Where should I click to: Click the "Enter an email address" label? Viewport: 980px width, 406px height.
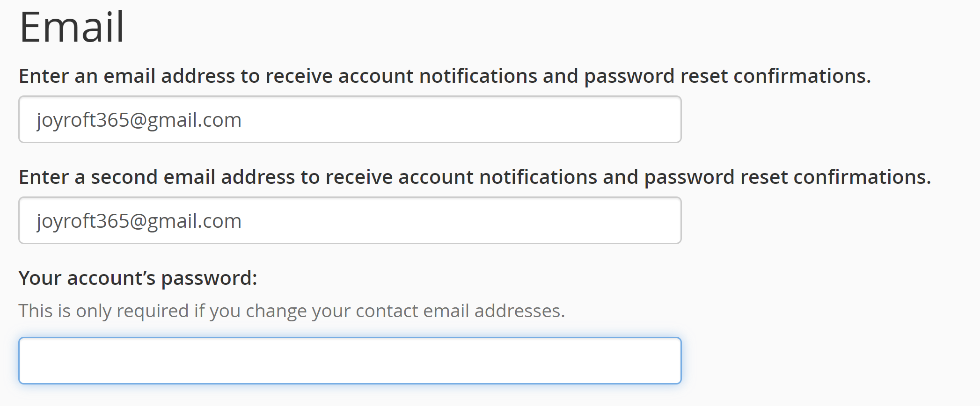coord(445,76)
